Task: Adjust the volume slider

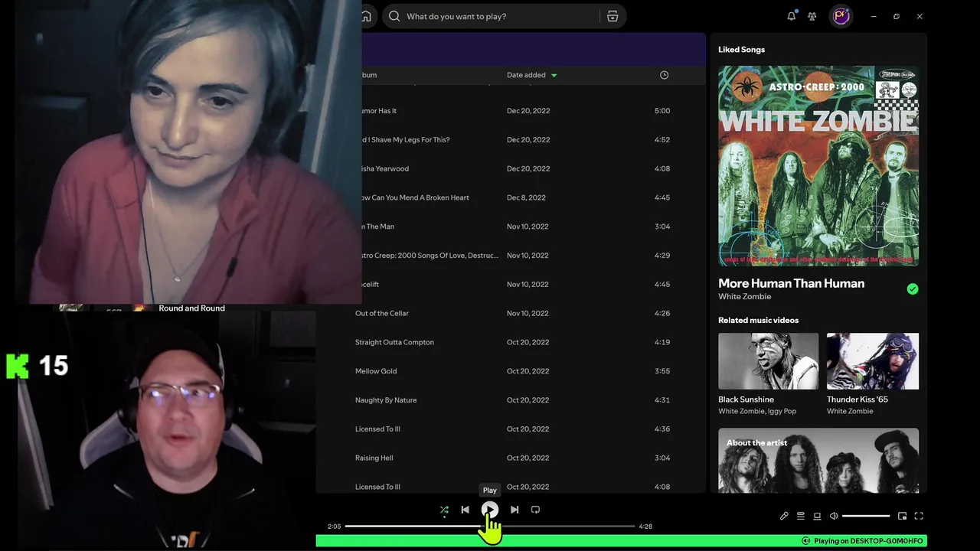Action: pos(866,516)
